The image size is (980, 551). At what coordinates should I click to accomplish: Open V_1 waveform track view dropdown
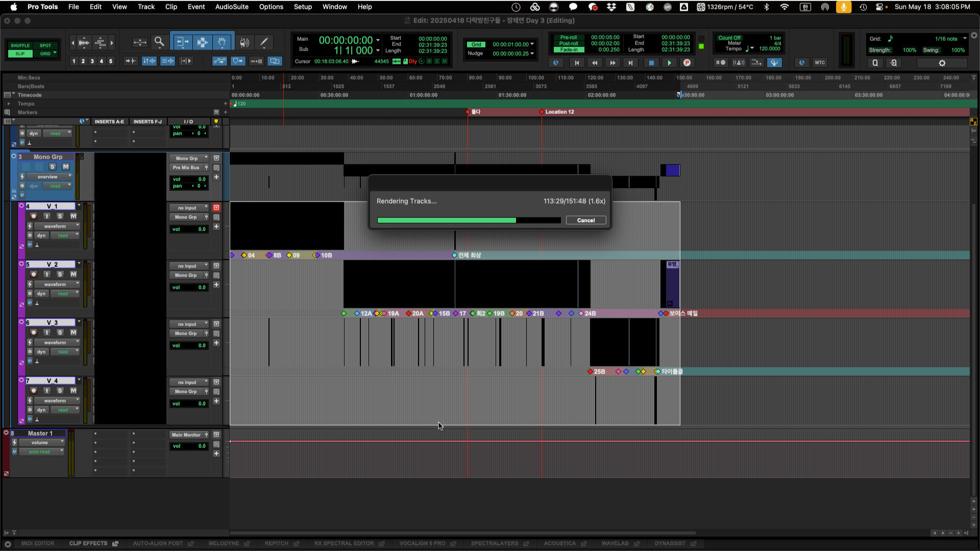[57, 226]
